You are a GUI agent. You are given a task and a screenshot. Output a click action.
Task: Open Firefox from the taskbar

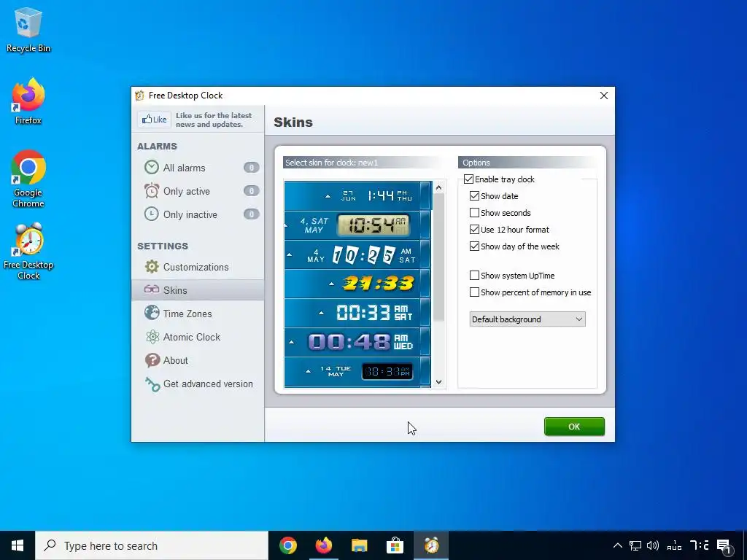[x=323, y=545]
